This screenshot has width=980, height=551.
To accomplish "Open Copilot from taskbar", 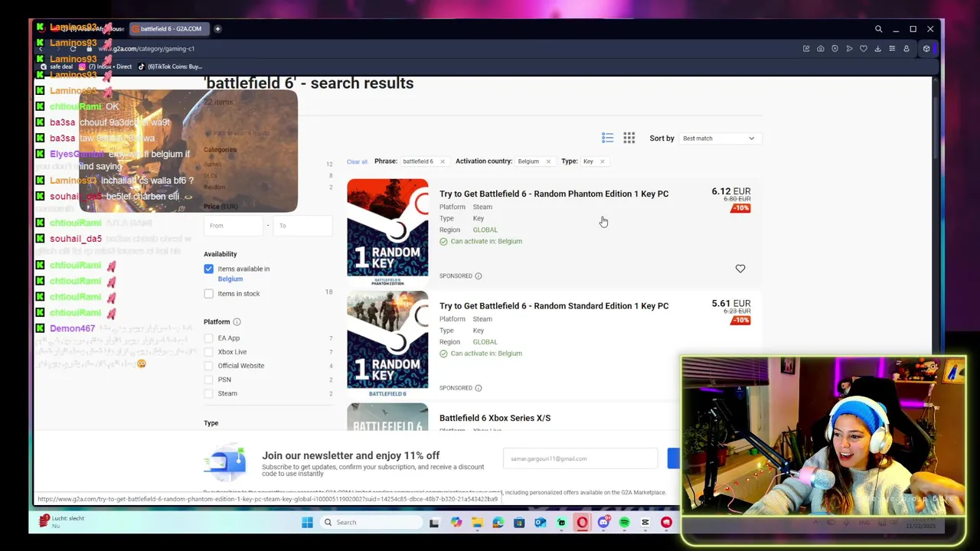I will (x=456, y=523).
